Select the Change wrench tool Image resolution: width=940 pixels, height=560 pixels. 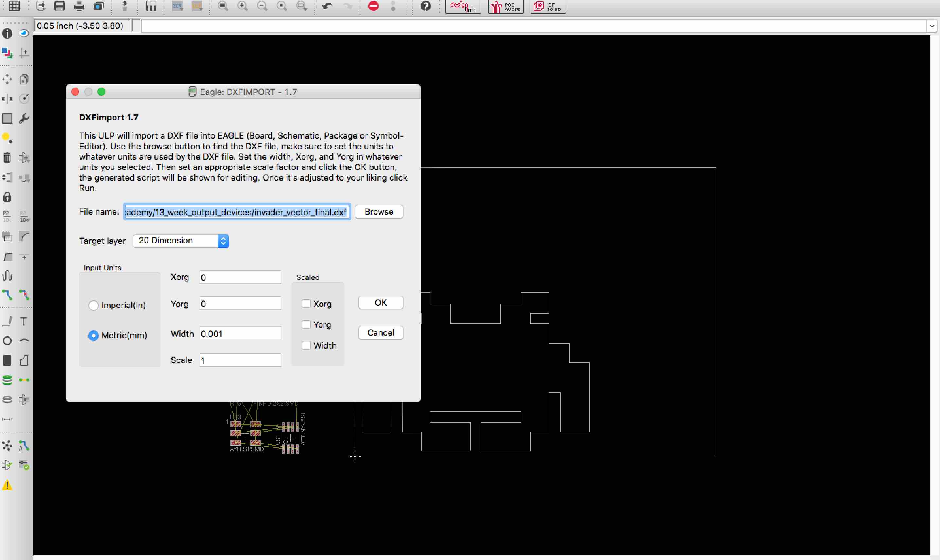pos(24,118)
